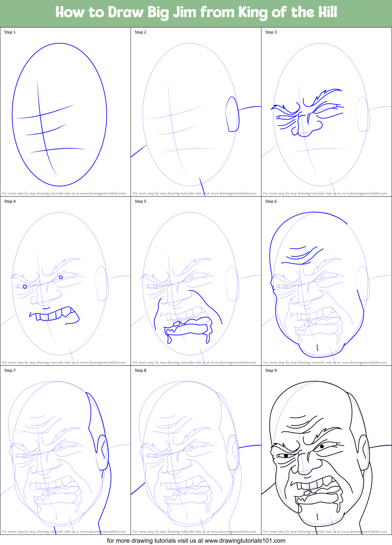Select the Step 1 drawing panel
Screen dimensions: 392x545
pyautogui.click(x=65, y=112)
